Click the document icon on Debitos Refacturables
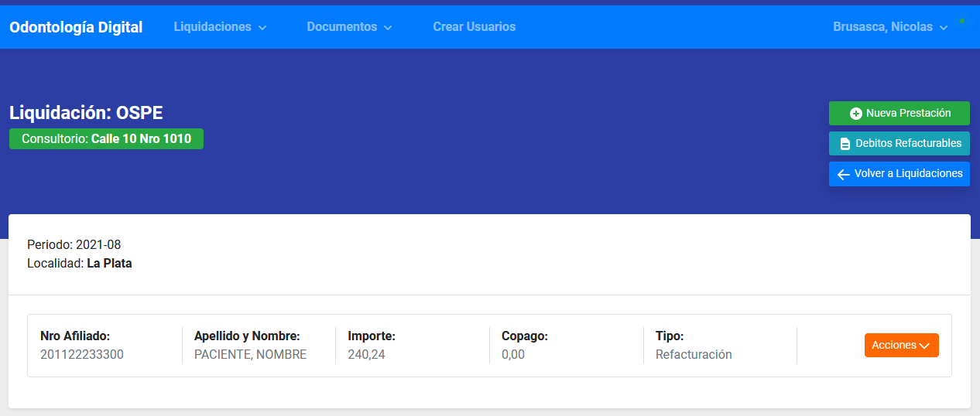Screen dimensions: 980x416 click(x=845, y=144)
